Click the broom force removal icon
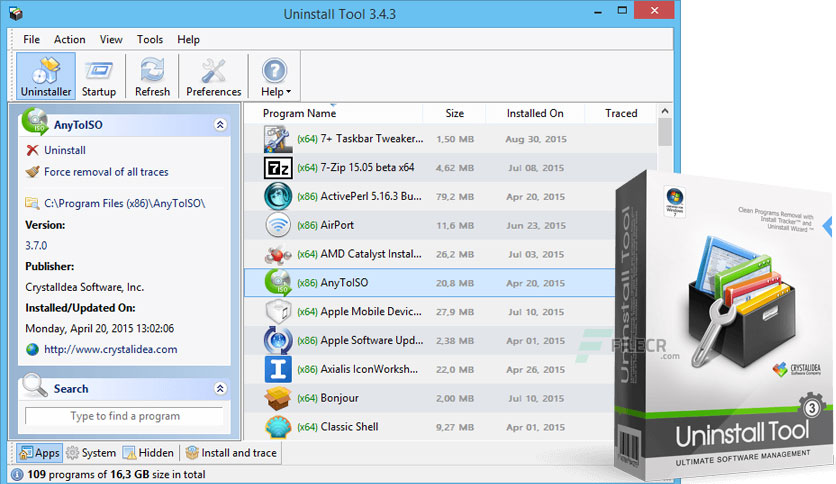This screenshot has width=836, height=484. pyautogui.click(x=33, y=172)
